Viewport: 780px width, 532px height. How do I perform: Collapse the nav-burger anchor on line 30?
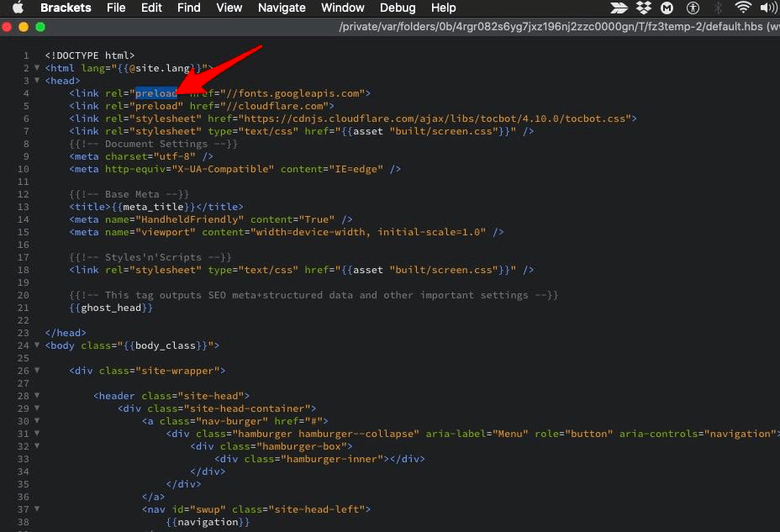click(37, 420)
